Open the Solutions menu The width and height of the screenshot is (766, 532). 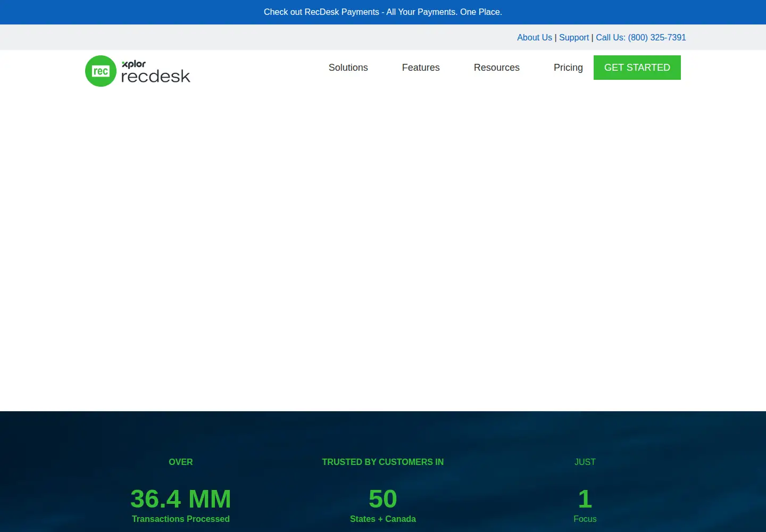click(x=348, y=68)
